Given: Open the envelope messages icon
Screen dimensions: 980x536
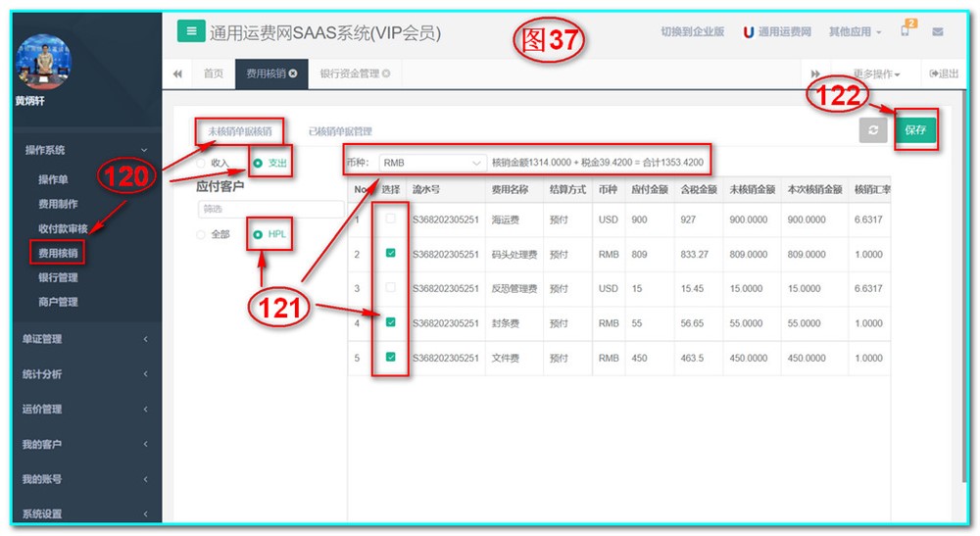Looking at the screenshot, I should pos(938,32).
